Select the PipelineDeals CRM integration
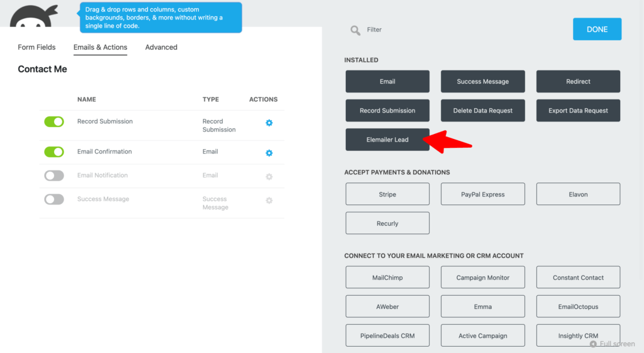This screenshot has width=644, height=353. pos(387,336)
